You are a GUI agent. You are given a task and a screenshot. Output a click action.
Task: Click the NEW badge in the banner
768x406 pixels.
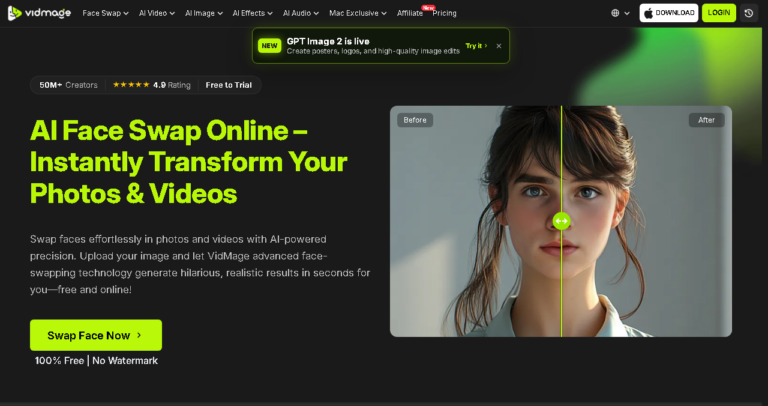269,46
